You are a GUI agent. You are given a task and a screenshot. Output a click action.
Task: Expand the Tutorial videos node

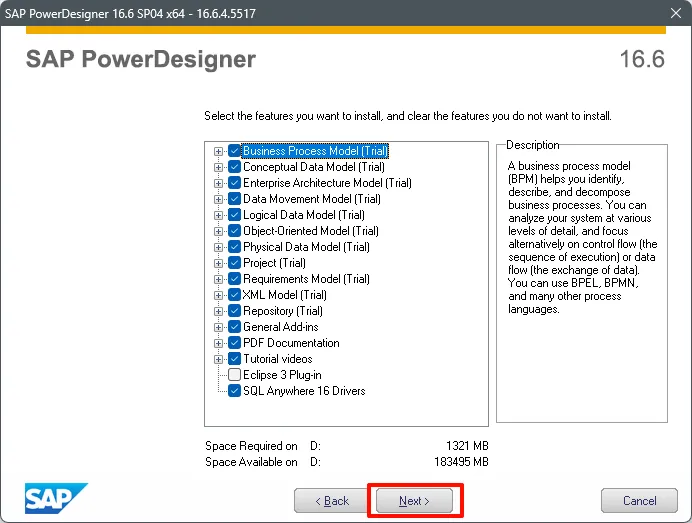(x=218, y=359)
